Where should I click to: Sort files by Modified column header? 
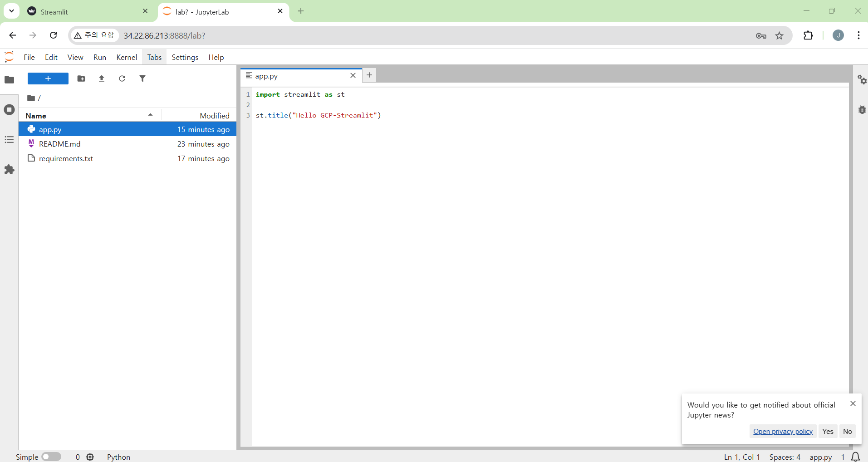[x=200, y=116]
